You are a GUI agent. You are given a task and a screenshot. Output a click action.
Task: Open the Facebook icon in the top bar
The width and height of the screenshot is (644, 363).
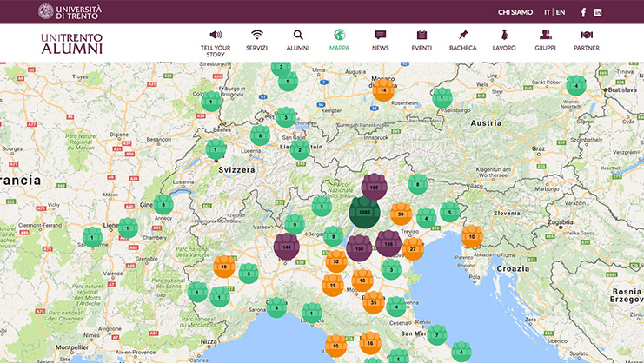(x=583, y=12)
